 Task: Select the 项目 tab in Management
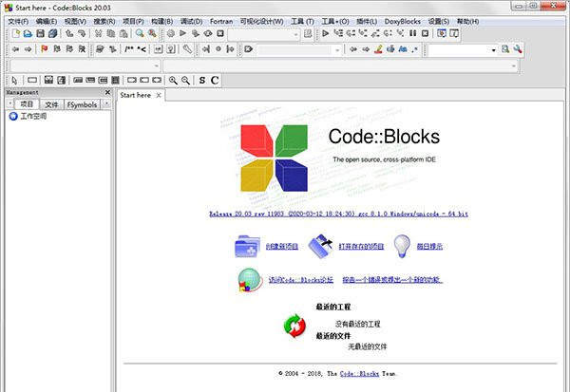27,104
